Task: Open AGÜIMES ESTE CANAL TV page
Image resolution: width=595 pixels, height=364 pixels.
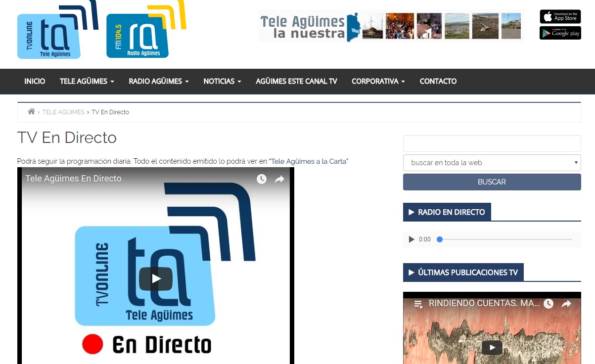Action: 296,81
